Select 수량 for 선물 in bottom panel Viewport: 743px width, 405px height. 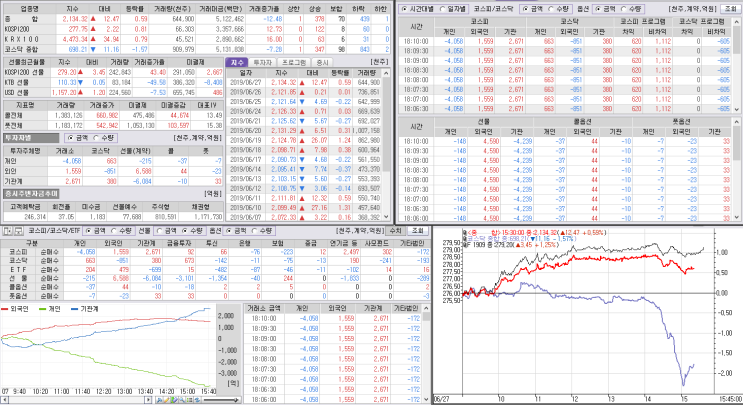click(x=185, y=231)
